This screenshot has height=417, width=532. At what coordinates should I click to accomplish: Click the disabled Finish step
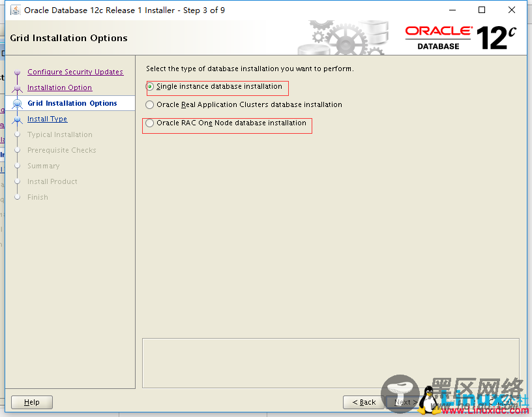pyautogui.click(x=38, y=197)
